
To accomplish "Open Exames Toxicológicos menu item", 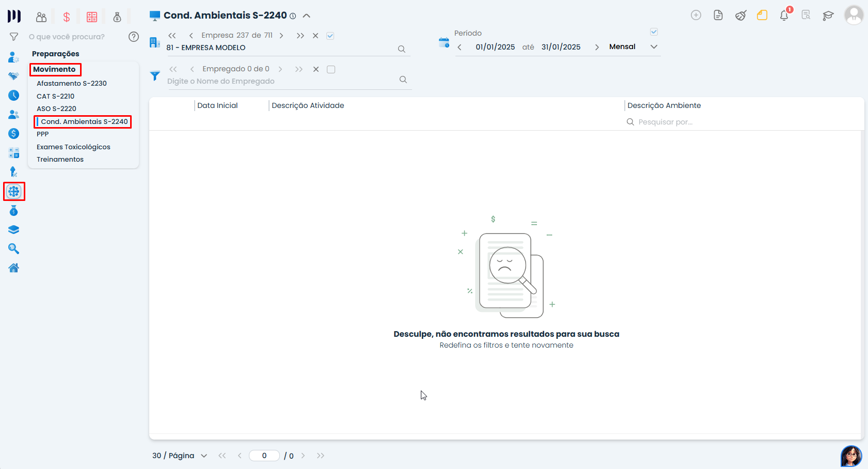I will tap(73, 147).
